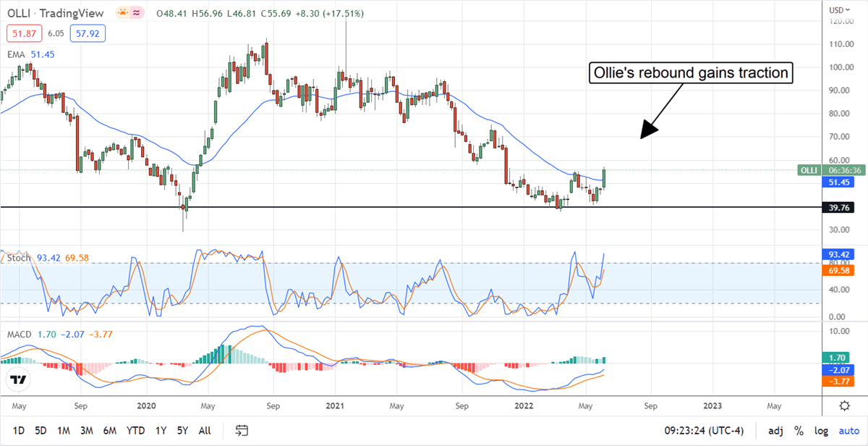Open the Go to date calendar icon
This screenshot has height=446, width=868.
[242, 431]
